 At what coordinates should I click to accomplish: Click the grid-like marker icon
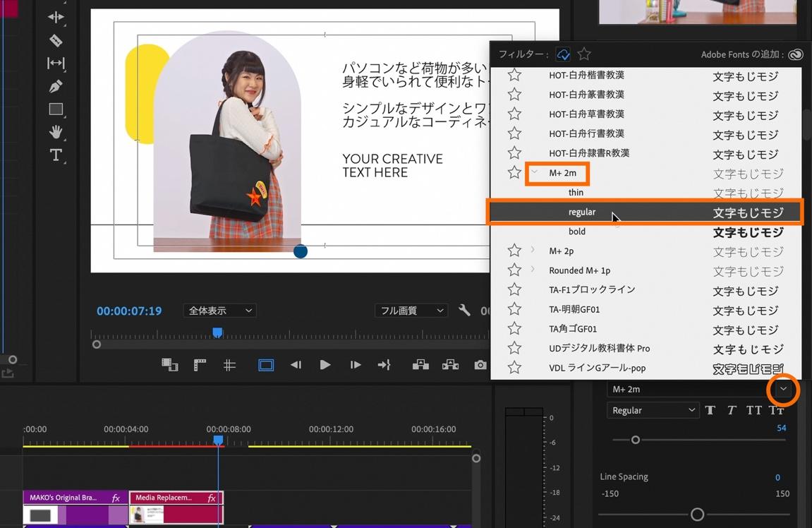tap(229, 365)
